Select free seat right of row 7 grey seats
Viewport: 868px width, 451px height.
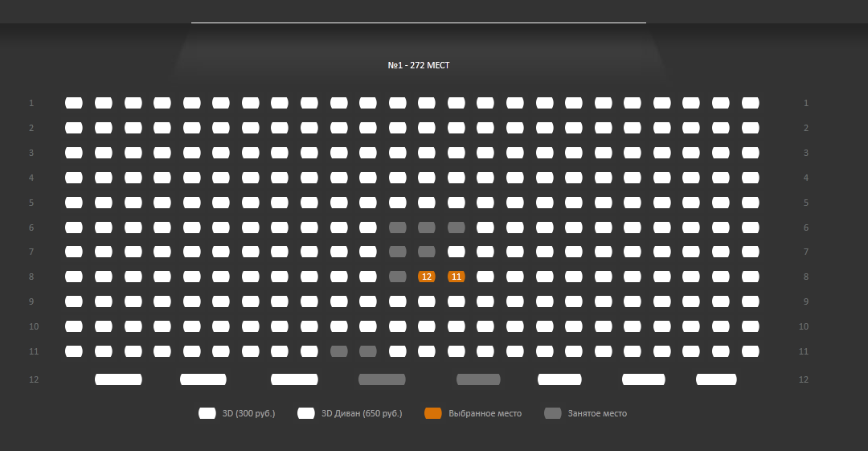(457, 252)
